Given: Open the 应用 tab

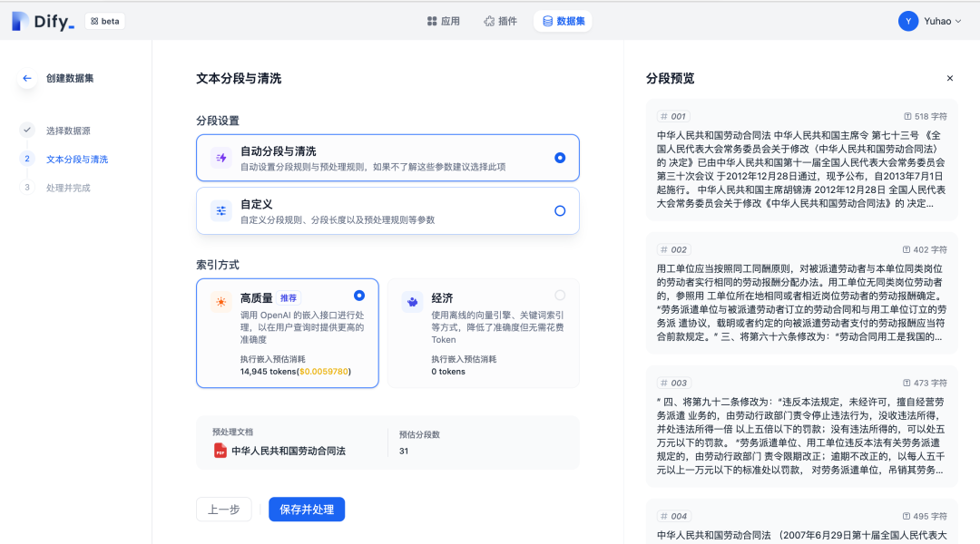Looking at the screenshot, I should [444, 21].
